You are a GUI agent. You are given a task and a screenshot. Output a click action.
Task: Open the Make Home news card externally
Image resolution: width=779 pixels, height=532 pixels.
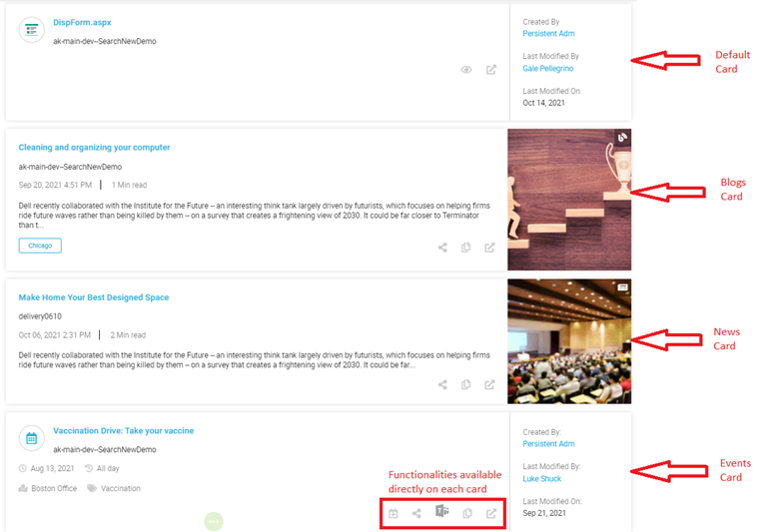(490, 384)
